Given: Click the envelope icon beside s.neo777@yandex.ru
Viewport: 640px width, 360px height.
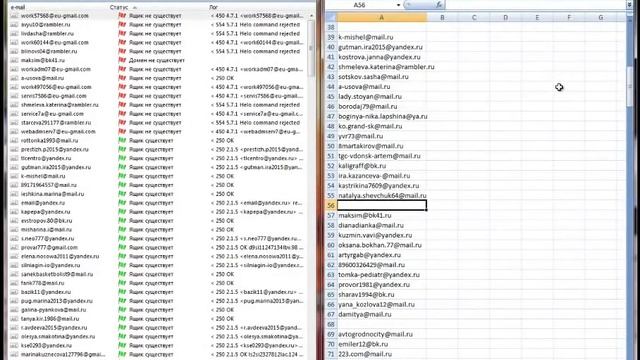Looking at the screenshot, I should click(x=14, y=238).
